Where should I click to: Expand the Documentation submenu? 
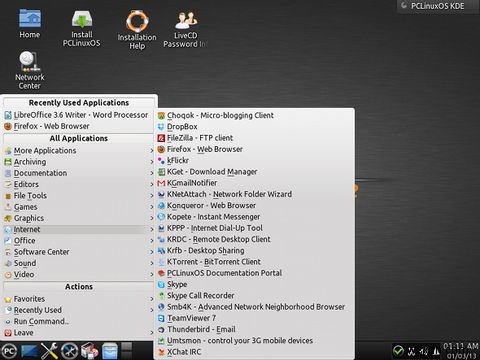coord(79,173)
